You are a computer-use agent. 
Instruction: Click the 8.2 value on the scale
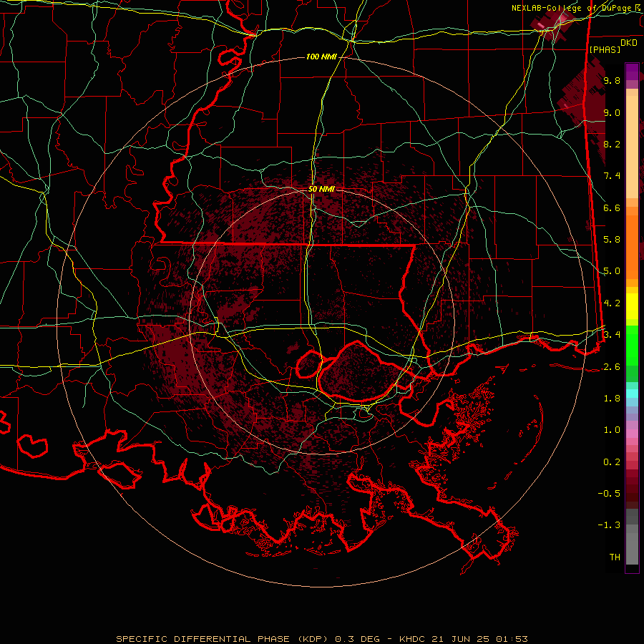click(612, 144)
